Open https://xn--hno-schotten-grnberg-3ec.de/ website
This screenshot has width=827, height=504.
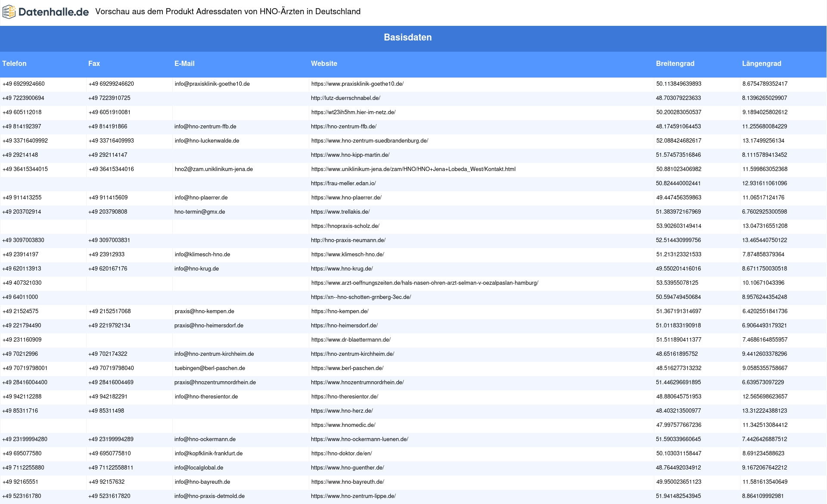361,297
